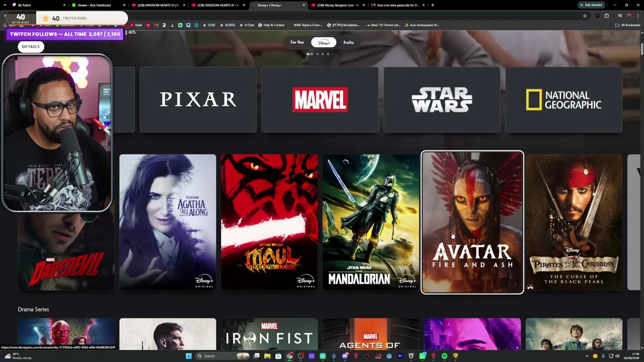Open the National Geographic brand tile
Viewport: 644px width, 362px height.
tap(563, 100)
